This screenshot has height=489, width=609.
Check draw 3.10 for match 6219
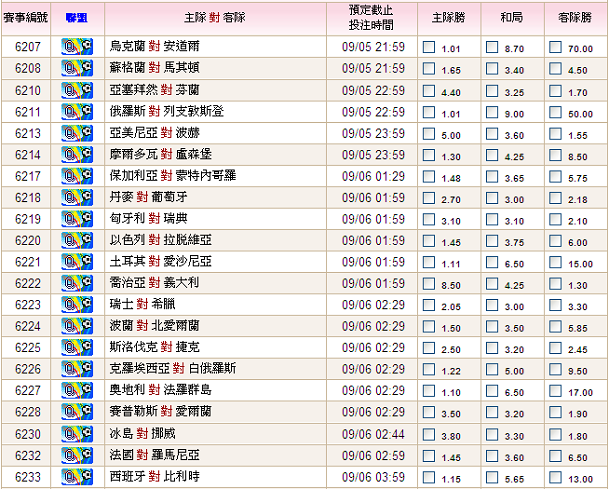coord(492,219)
